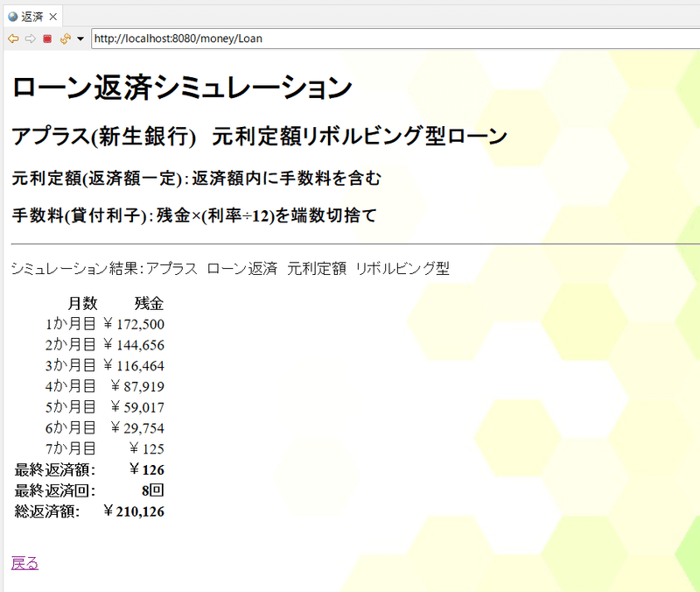Click the ￥59,017 balance value
This screenshot has height=592, width=700.
pyautogui.click(x=137, y=407)
